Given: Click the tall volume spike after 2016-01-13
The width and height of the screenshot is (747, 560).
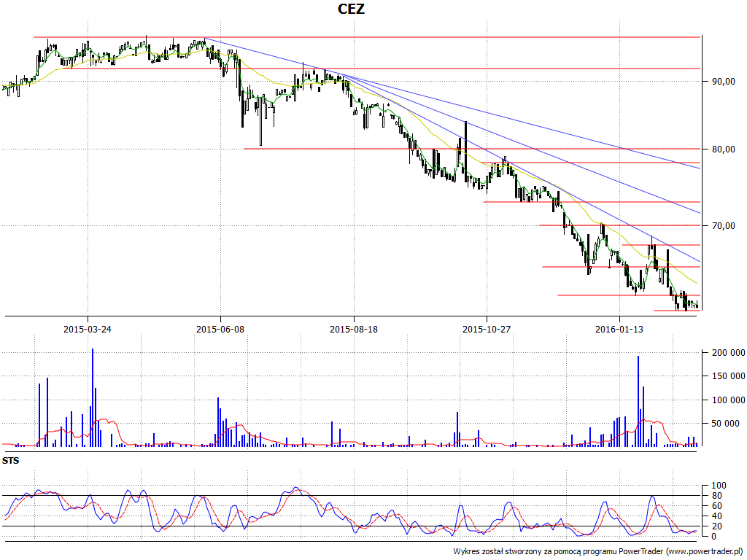Looking at the screenshot, I should point(638,402).
